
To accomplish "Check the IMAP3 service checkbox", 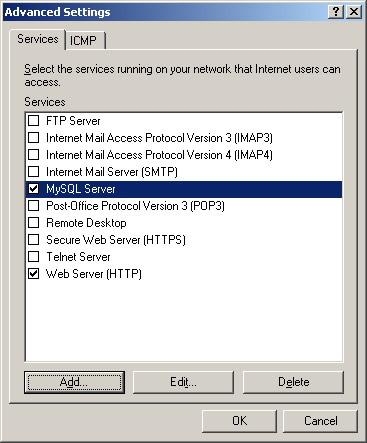I will pyautogui.click(x=33, y=137).
